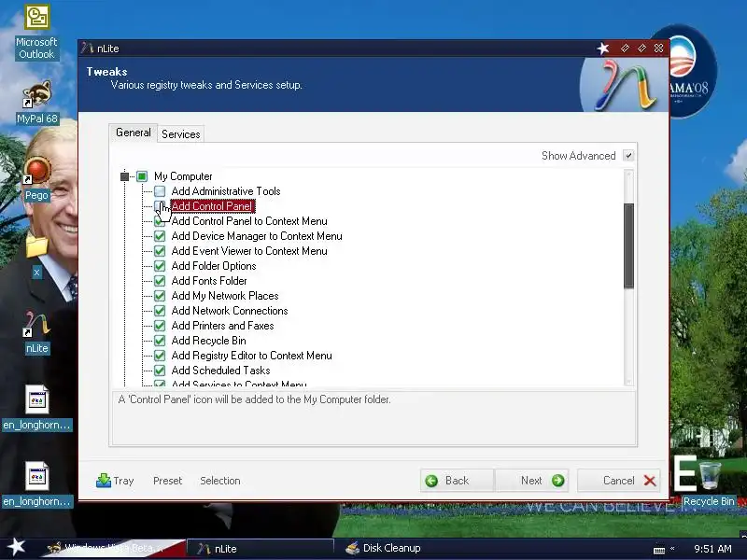Click the tray expand arrow beside the clock
The height and width of the screenshot is (560, 747).
(x=672, y=549)
